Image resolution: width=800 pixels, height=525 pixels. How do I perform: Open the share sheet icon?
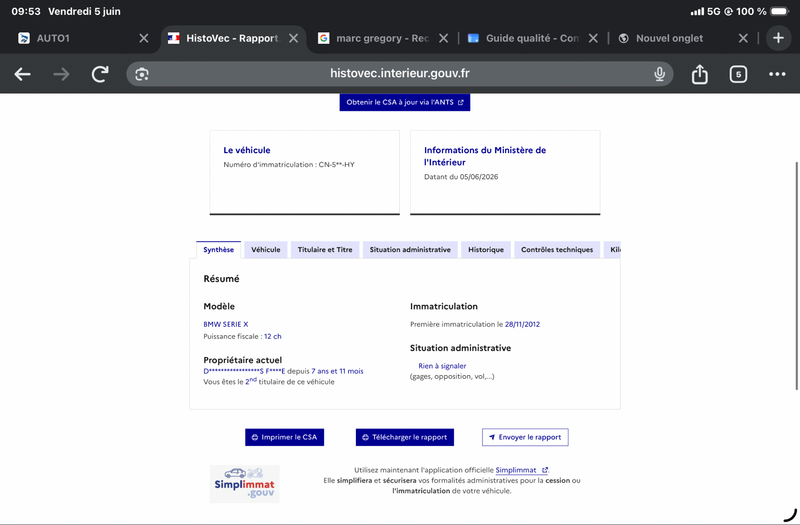pyautogui.click(x=699, y=74)
